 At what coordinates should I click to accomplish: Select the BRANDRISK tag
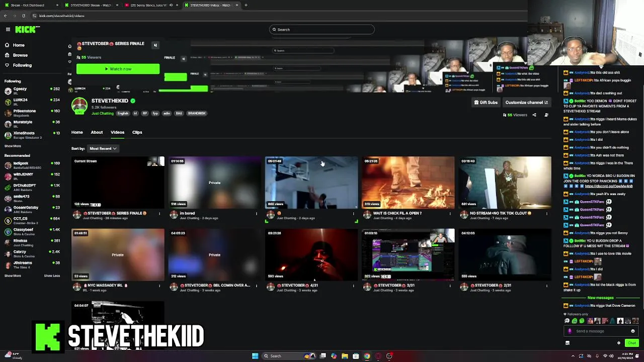(197, 114)
